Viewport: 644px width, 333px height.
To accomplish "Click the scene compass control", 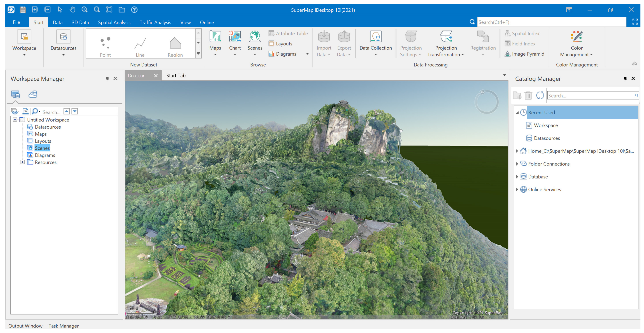I will click(x=486, y=102).
